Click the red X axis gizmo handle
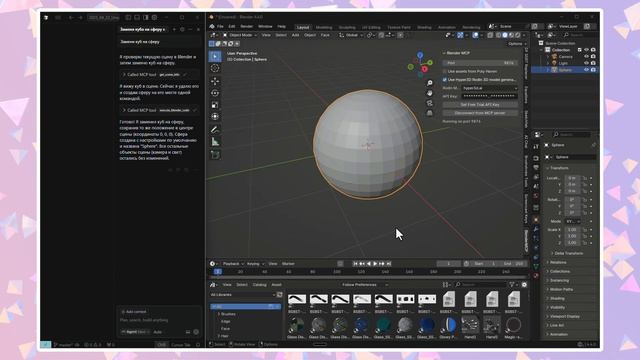The height and width of the screenshot is (360, 640). [424, 69]
